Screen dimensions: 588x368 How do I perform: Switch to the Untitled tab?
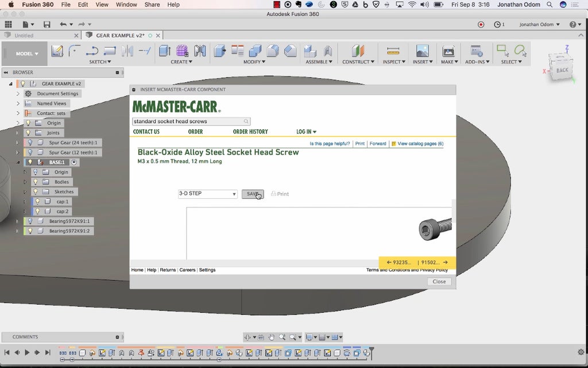click(x=24, y=35)
